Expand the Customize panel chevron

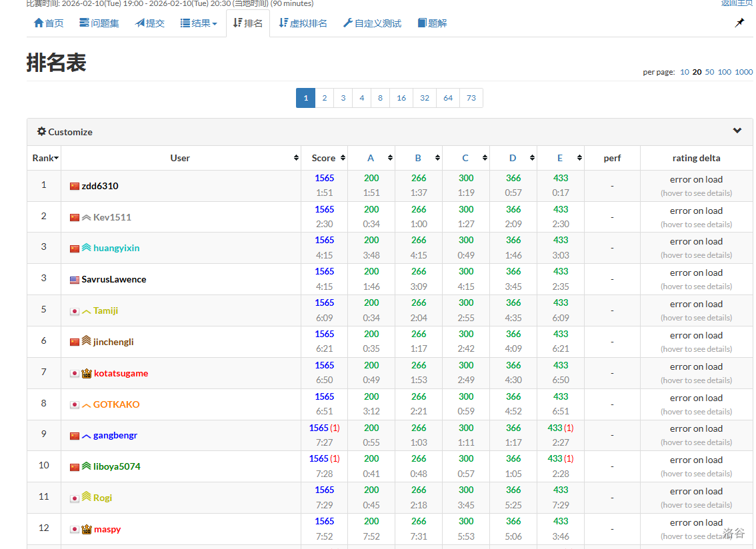(737, 131)
